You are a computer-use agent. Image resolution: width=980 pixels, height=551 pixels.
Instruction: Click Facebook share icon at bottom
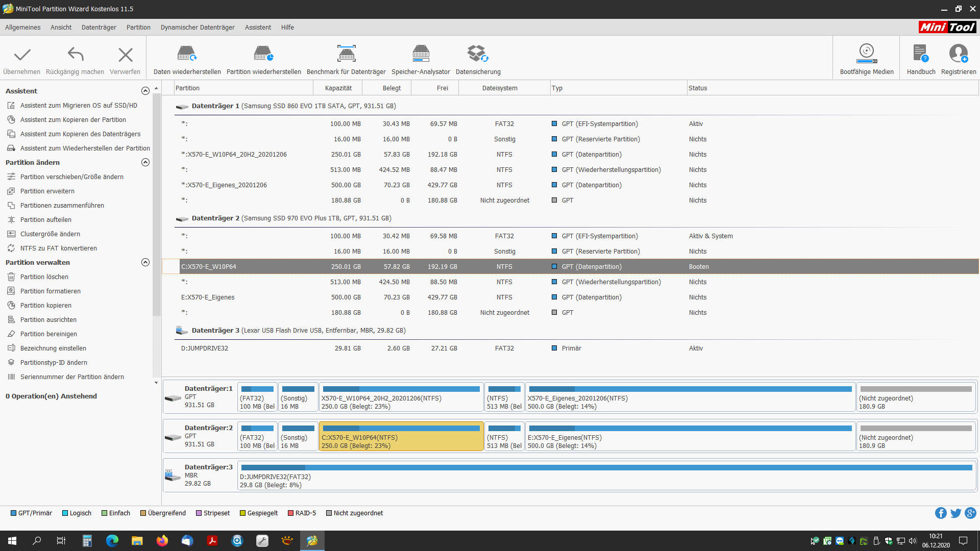pos(941,513)
